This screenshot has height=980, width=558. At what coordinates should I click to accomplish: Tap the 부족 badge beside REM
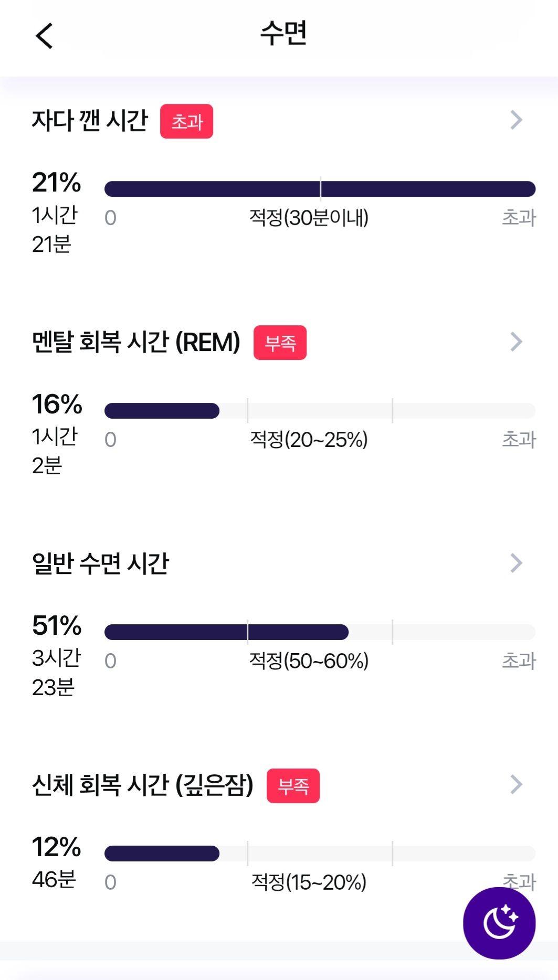[x=280, y=343]
